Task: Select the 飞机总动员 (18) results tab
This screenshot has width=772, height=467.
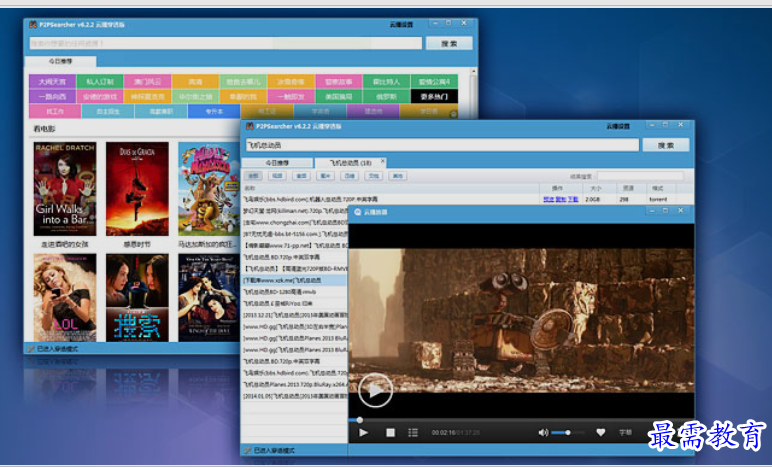Action: pos(345,162)
